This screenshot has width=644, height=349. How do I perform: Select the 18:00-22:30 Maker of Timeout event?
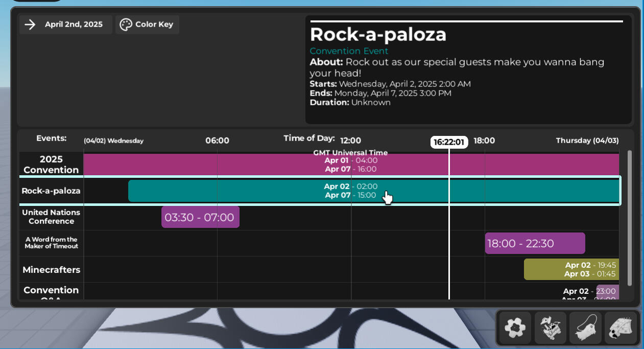(535, 243)
